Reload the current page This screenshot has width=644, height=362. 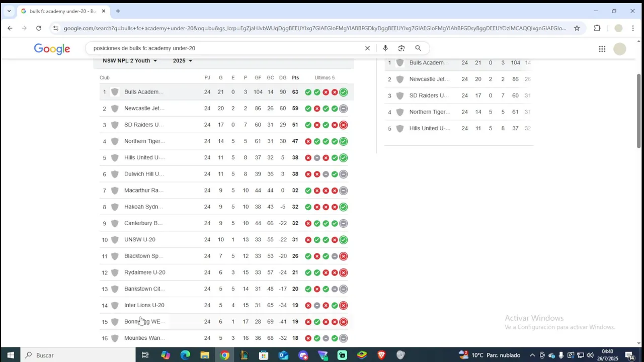tap(39, 28)
